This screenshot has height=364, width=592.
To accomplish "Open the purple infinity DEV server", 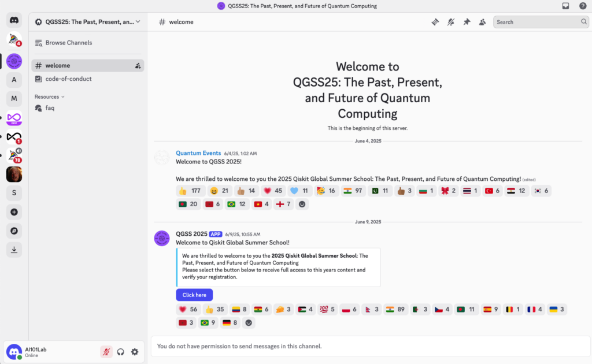I will (14, 118).
